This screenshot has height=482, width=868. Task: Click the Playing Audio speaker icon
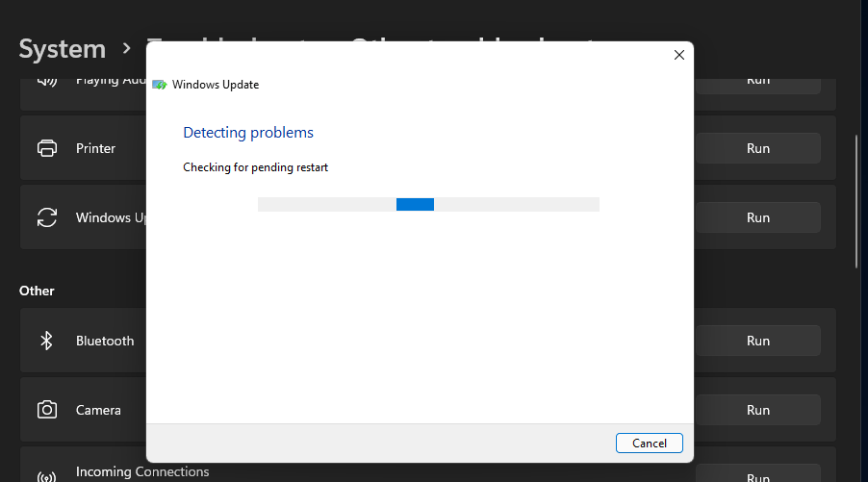point(46,81)
